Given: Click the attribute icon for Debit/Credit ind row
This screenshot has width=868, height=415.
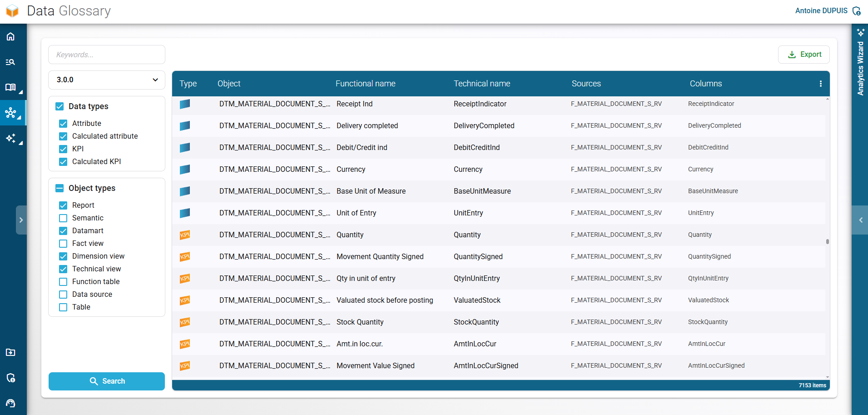Looking at the screenshot, I should (185, 148).
